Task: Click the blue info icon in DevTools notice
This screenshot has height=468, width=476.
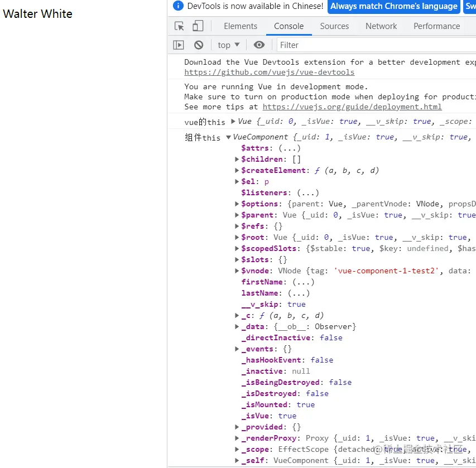Action: pyautogui.click(x=178, y=6)
